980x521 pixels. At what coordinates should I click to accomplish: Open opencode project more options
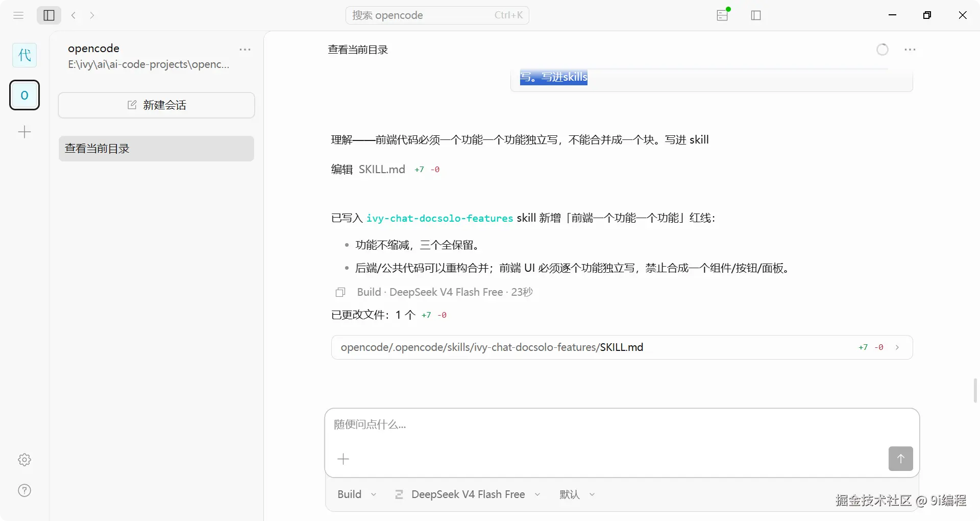245,50
